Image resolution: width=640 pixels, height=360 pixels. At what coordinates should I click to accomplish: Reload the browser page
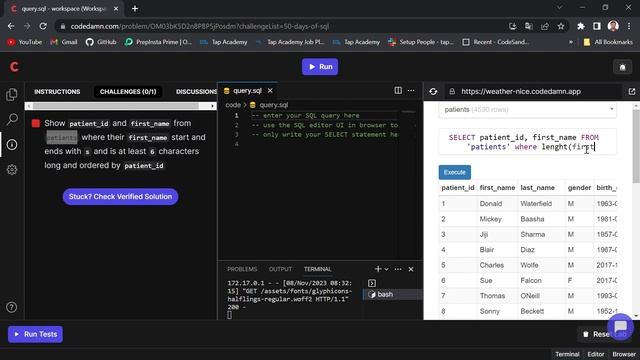[43, 26]
